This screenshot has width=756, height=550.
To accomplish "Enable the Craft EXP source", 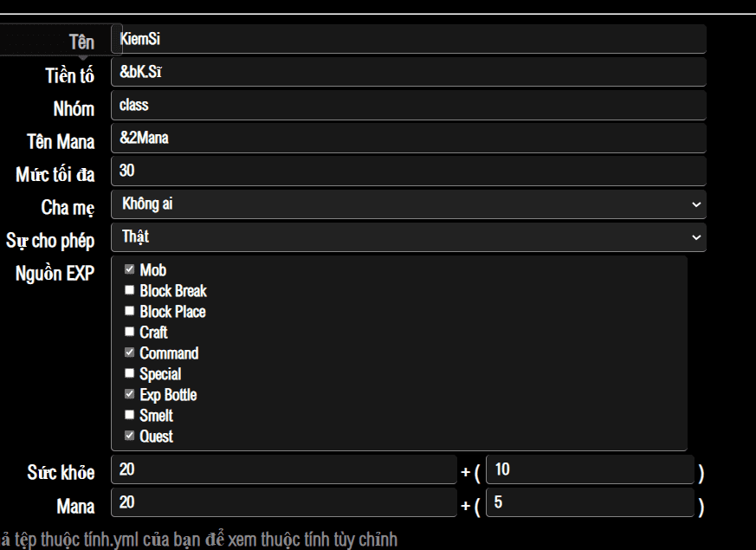I will (x=130, y=333).
